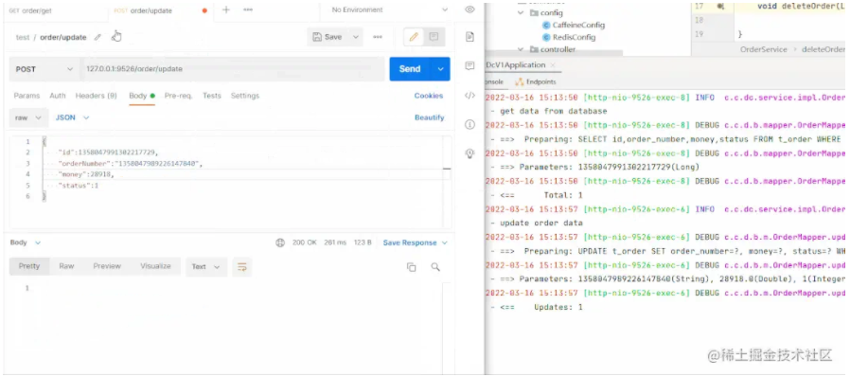Open the POST method dropdown
Viewport: 868px width, 377px height.
tap(44, 69)
